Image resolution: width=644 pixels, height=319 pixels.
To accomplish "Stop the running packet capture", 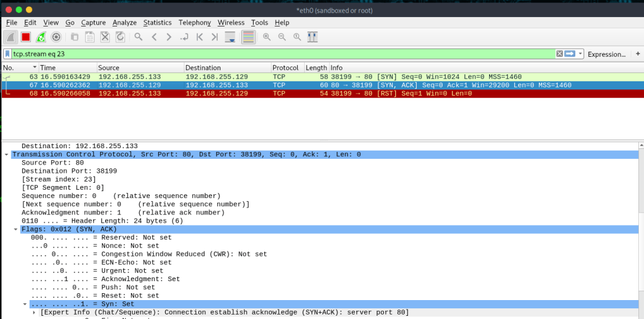I will [x=26, y=37].
